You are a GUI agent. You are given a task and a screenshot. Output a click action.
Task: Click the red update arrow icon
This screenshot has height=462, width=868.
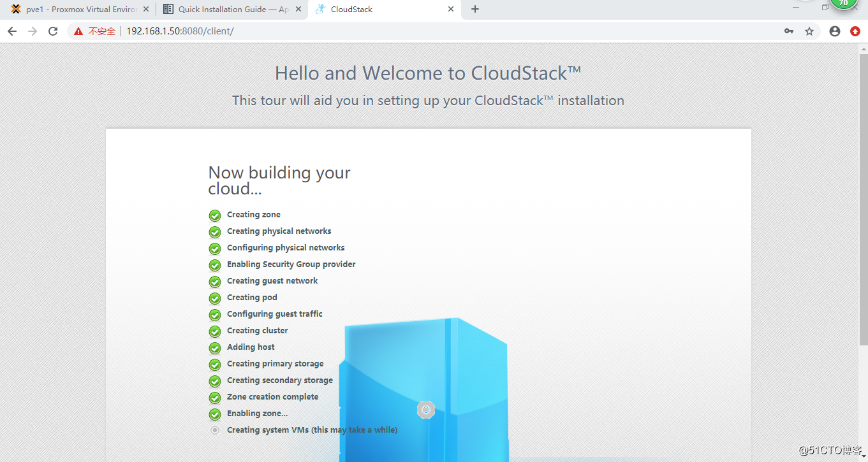[855, 31]
